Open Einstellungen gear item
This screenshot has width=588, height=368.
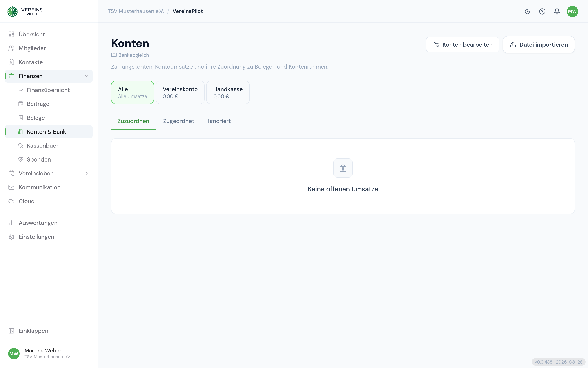(x=49, y=237)
